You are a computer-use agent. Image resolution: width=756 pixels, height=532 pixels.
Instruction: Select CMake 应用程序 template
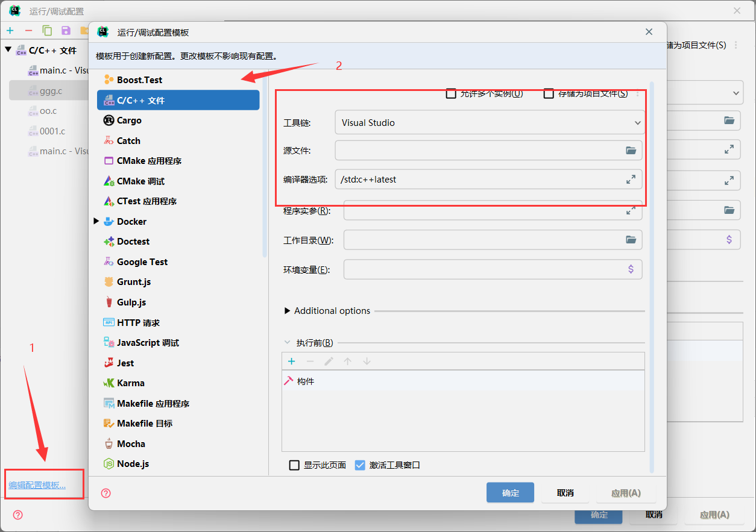(x=149, y=161)
